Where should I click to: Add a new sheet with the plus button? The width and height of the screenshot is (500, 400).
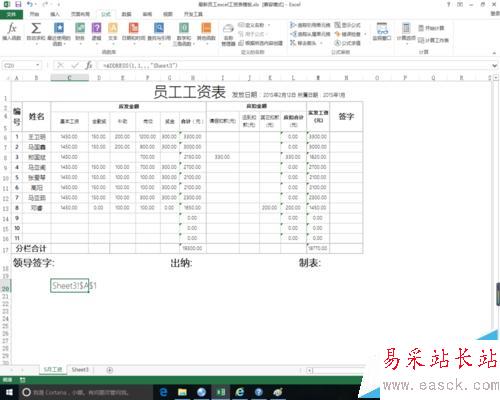[x=109, y=370]
